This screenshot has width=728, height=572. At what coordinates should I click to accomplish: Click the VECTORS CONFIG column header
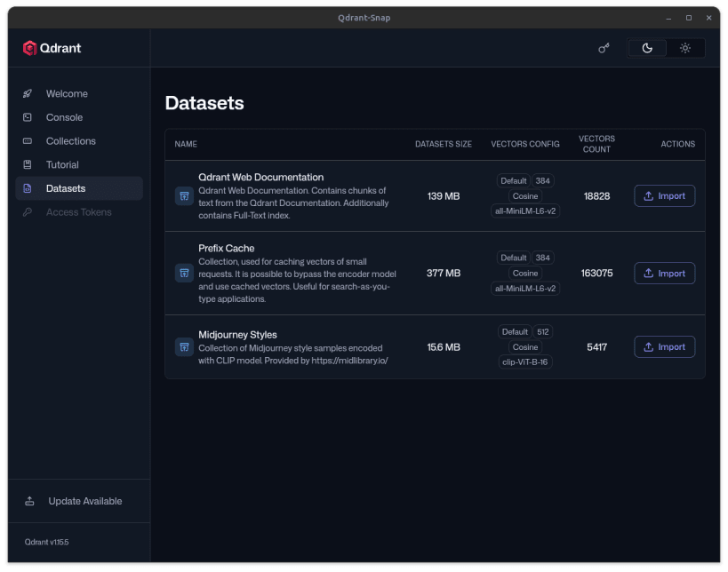(x=525, y=144)
